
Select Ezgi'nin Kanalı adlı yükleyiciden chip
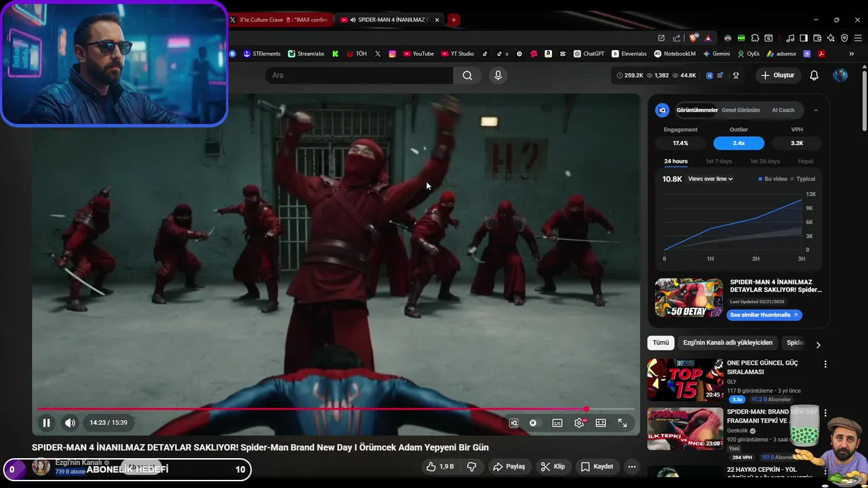tap(728, 343)
